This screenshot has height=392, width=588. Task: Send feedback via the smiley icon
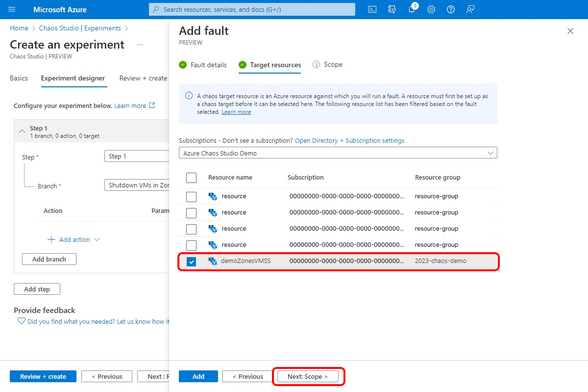(x=470, y=9)
